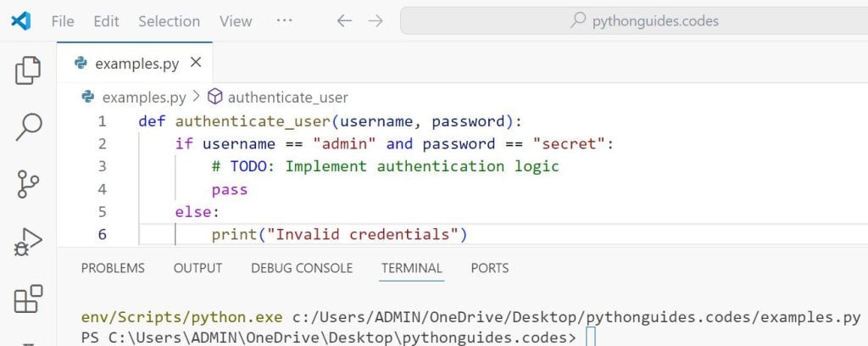This screenshot has width=868, height=346.
Task: Go forward with the right arrow
Action: [x=376, y=20]
